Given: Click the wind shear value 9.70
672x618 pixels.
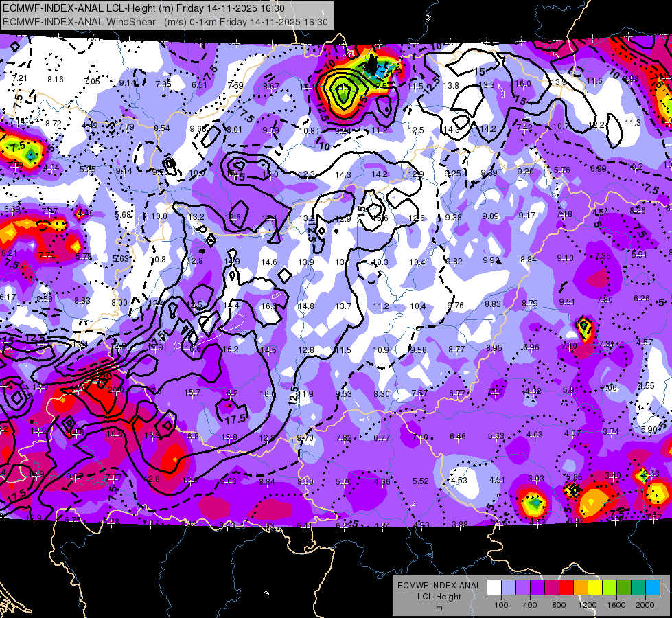Looking at the screenshot, I should point(305,438).
